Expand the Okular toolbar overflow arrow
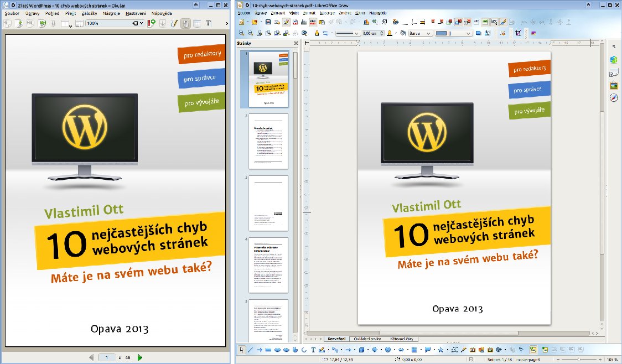The height and width of the screenshot is (364, 622). 226,23
